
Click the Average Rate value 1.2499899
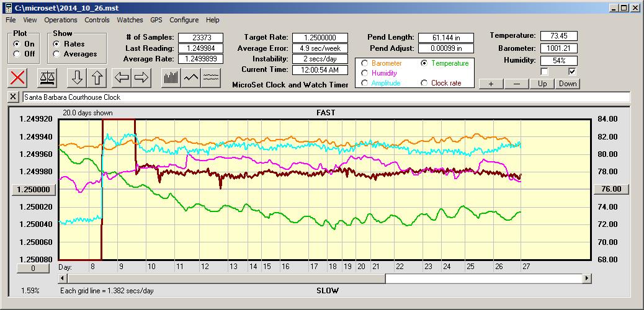[x=201, y=59]
